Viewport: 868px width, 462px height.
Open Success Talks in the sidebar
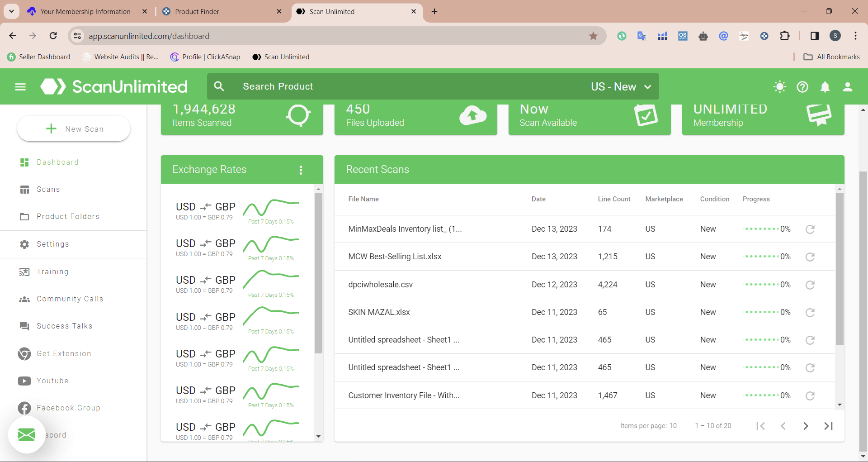tap(65, 326)
